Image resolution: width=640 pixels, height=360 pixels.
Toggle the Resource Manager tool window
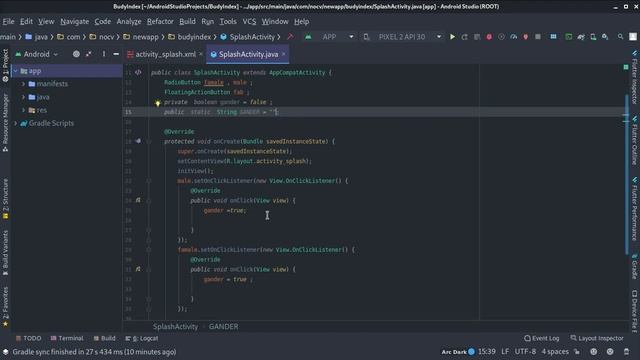tap(5, 123)
